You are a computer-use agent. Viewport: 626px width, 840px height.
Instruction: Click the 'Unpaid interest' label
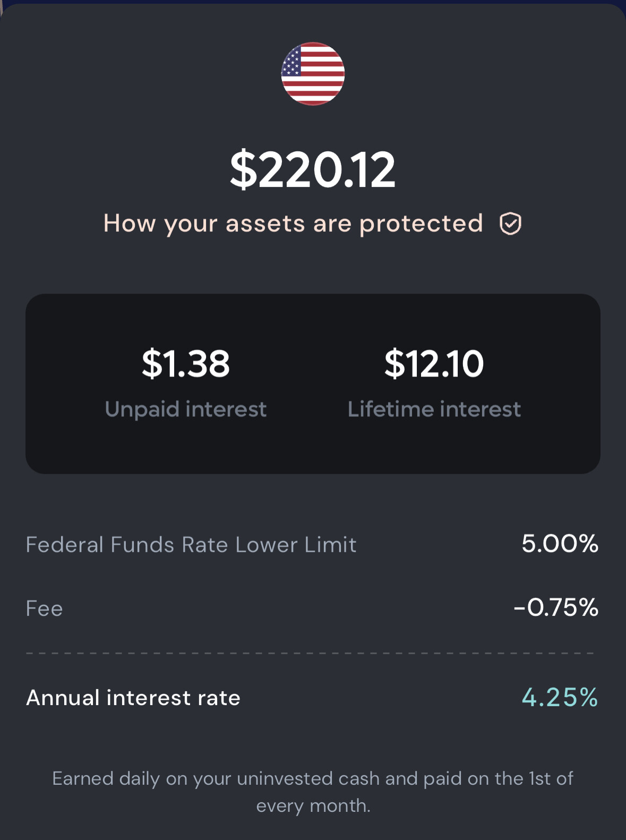coord(185,409)
